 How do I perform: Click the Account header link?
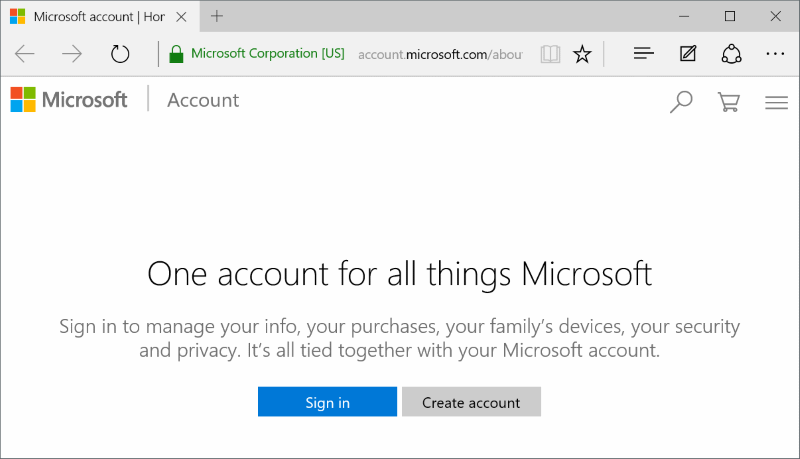(x=203, y=100)
